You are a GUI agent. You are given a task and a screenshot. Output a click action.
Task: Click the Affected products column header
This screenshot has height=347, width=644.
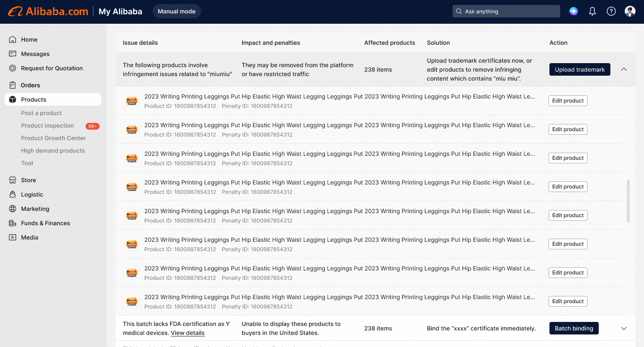pyautogui.click(x=389, y=43)
